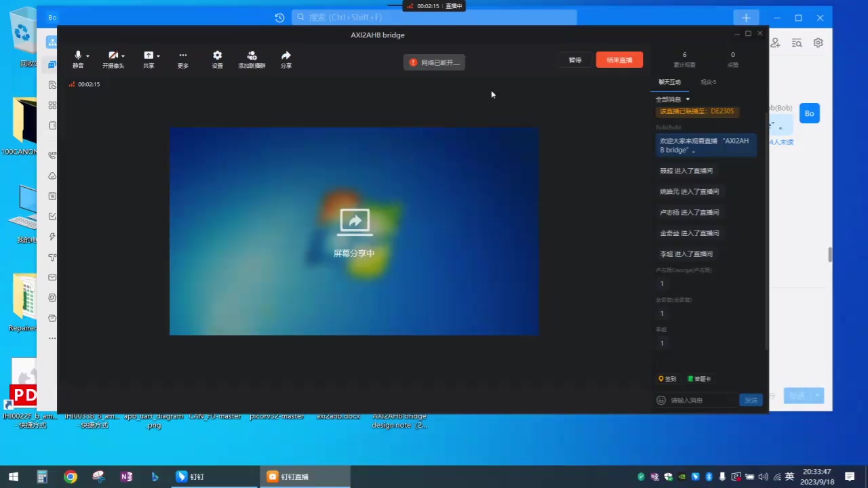868x488 pixels.
Task: Open the emoji picker in chat input
Action: tap(661, 401)
